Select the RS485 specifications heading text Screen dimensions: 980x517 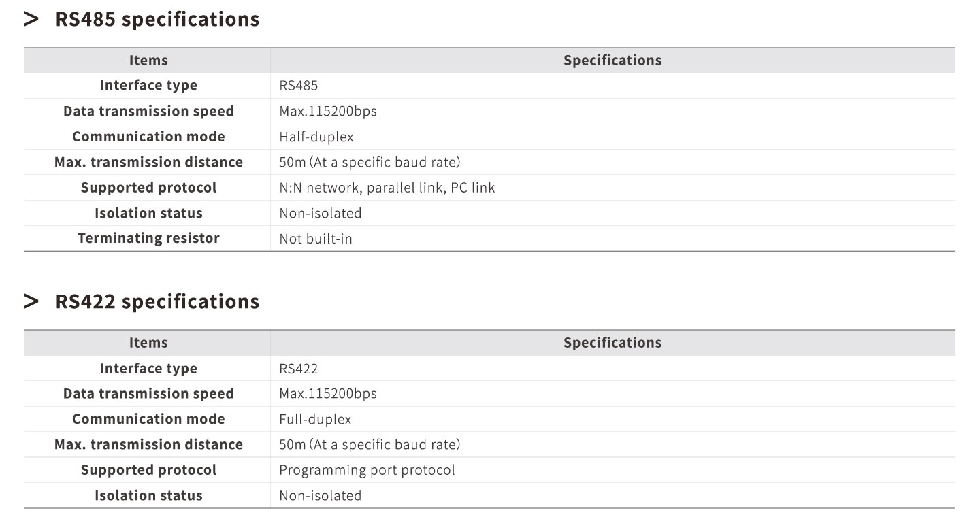157,20
